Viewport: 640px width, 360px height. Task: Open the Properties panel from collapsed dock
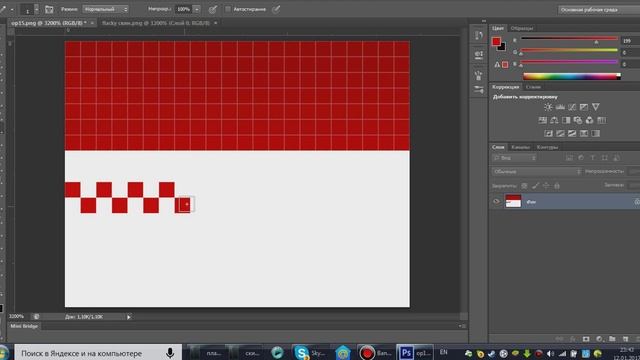click(x=479, y=55)
